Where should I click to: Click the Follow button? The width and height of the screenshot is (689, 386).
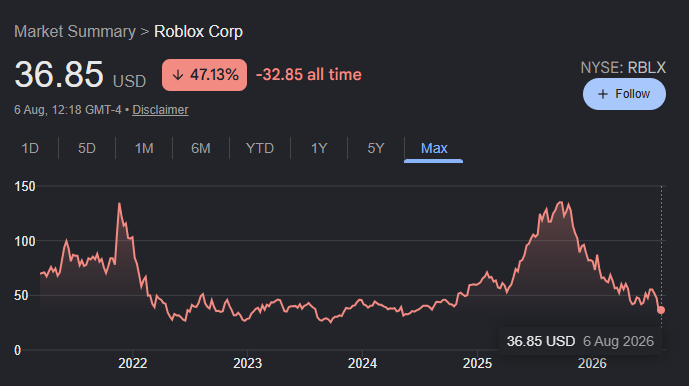(x=624, y=94)
